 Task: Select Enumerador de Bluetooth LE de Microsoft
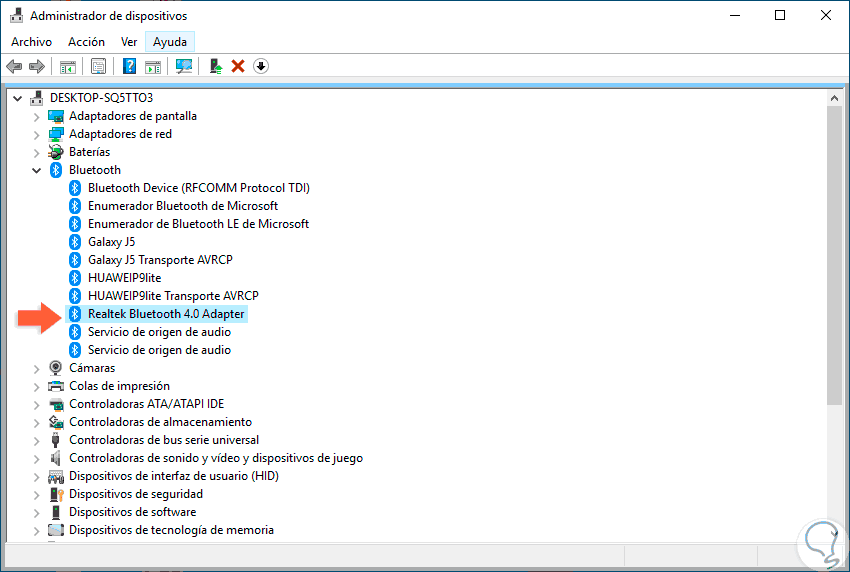[198, 223]
